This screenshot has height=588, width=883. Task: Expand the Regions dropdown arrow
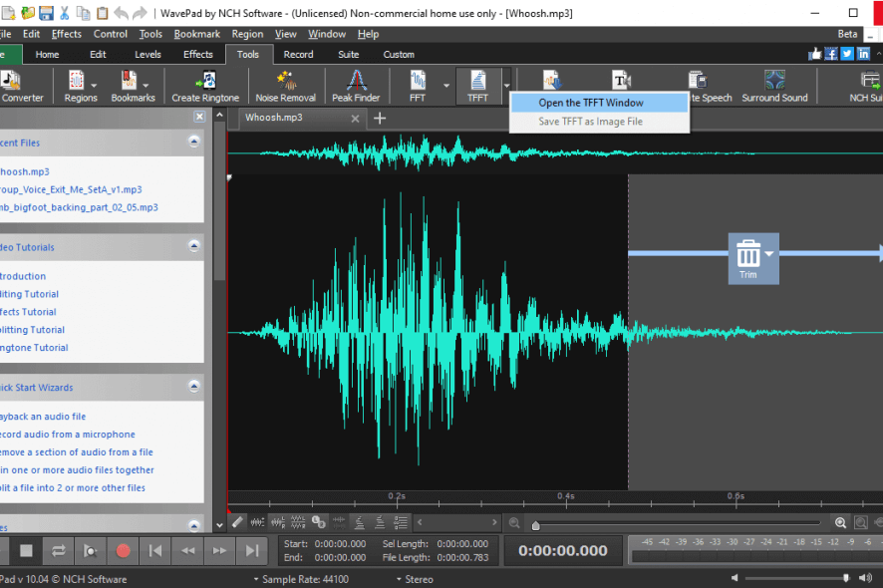tap(94, 86)
